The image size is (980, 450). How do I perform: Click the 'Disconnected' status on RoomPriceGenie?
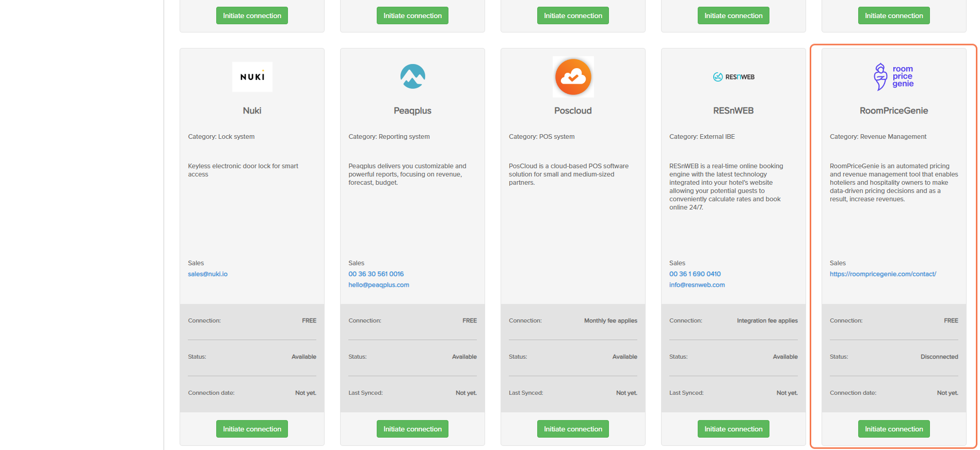point(939,357)
